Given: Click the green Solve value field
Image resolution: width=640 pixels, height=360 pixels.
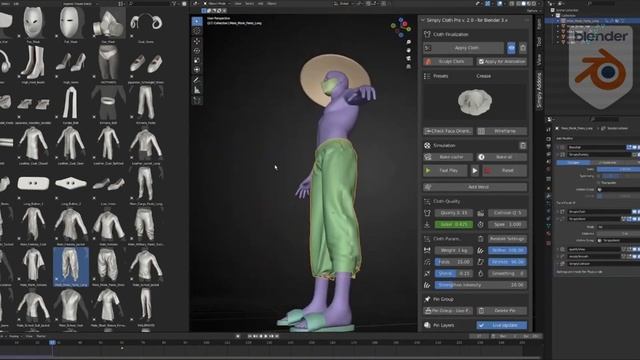Looking at the screenshot, I should pyautogui.click(x=453, y=224).
